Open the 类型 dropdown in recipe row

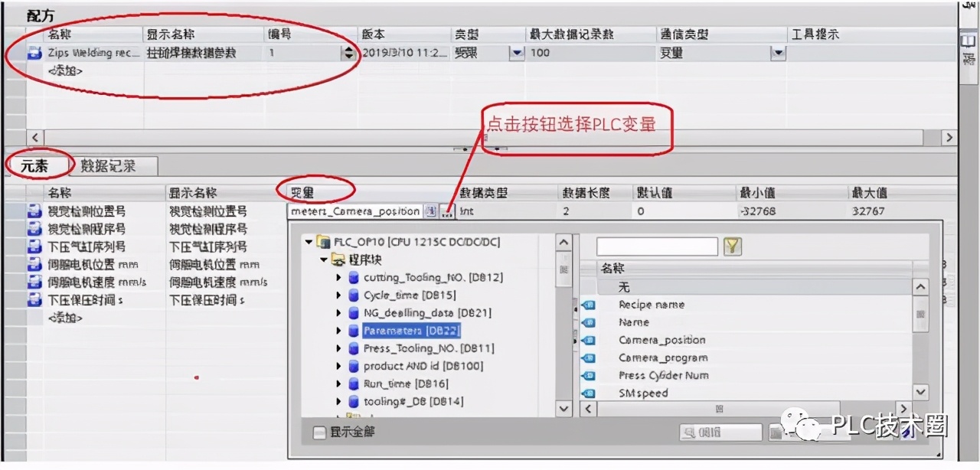(517, 53)
